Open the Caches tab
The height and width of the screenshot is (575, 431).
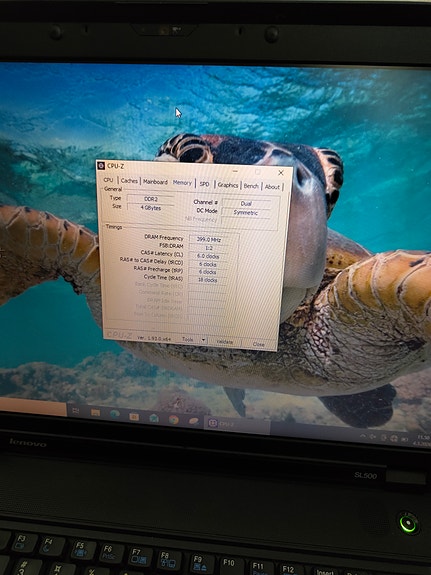click(x=129, y=181)
